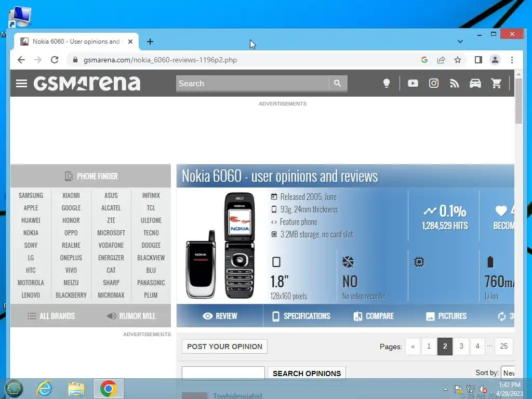532x399 pixels.
Task: Click the Chrome taskbar icon
Action: [x=109, y=389]
